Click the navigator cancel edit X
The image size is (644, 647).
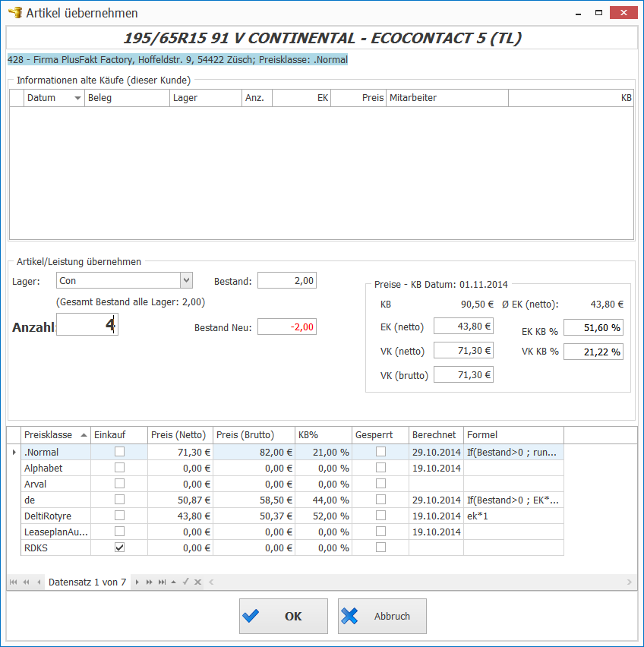[x=197, y=582]
